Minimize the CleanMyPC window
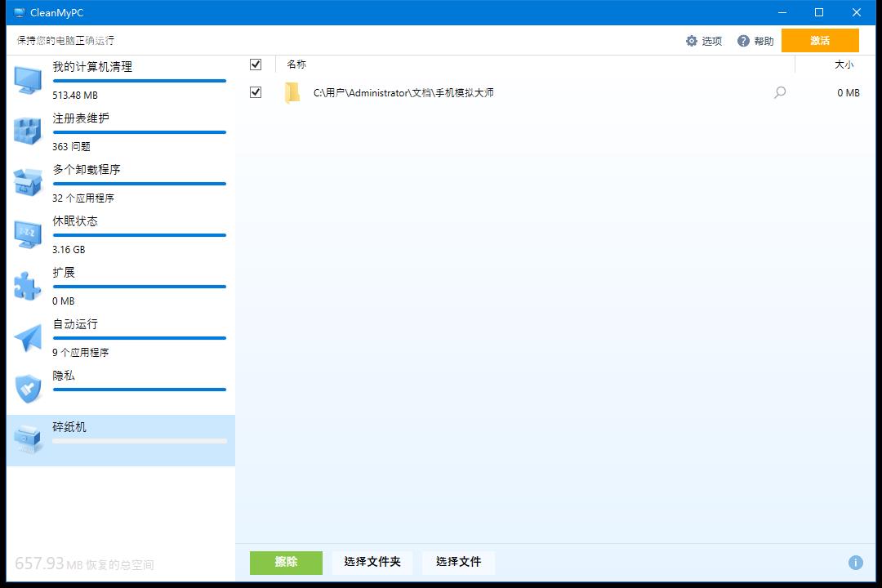The height and width of the screenshot is (588, 882). (782, 12)
